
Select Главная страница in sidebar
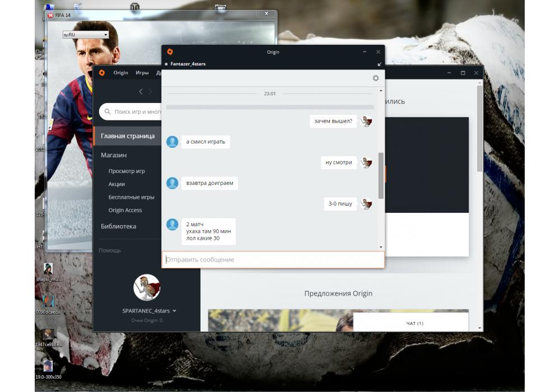coord(128,136)
